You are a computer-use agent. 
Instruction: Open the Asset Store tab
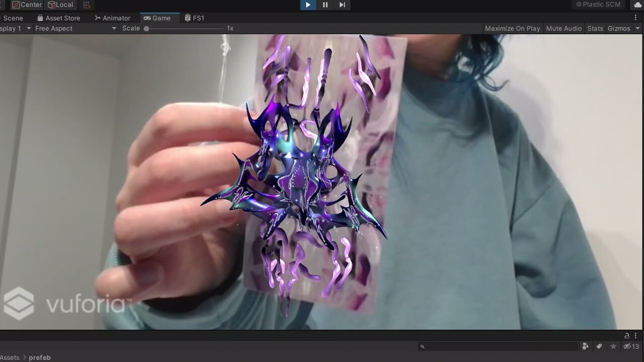pos(59,18)
